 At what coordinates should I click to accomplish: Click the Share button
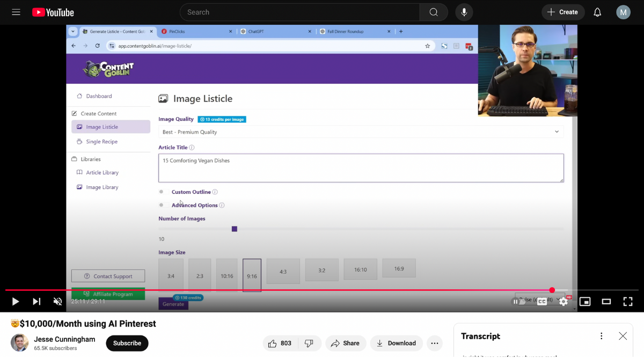click(x=345, y=344)
